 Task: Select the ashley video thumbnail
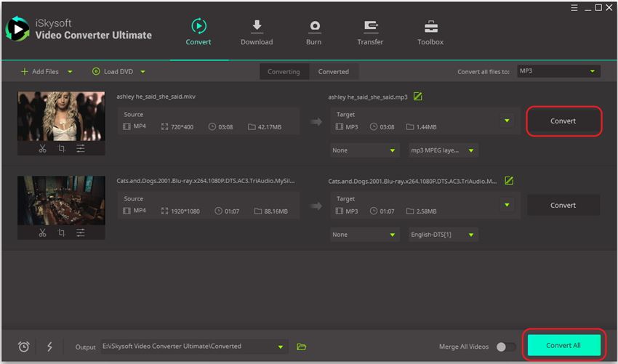tap(61, 116)
